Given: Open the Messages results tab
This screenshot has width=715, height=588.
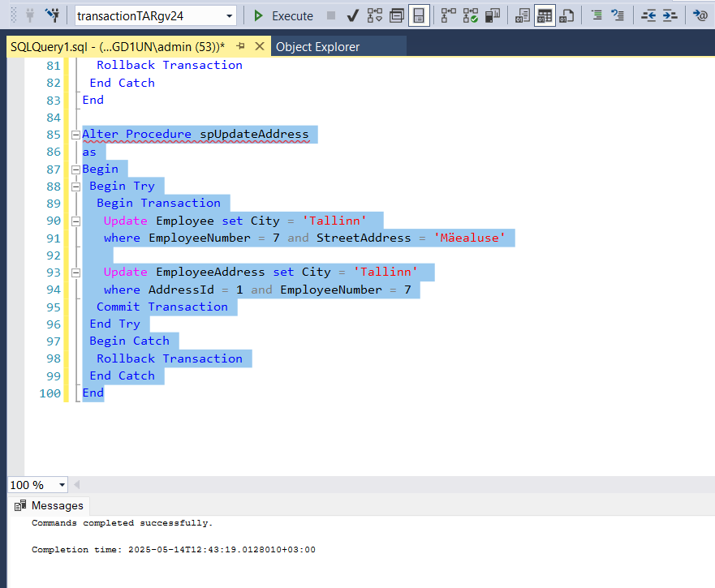Looking at the screenshot, I should point(50,505).
